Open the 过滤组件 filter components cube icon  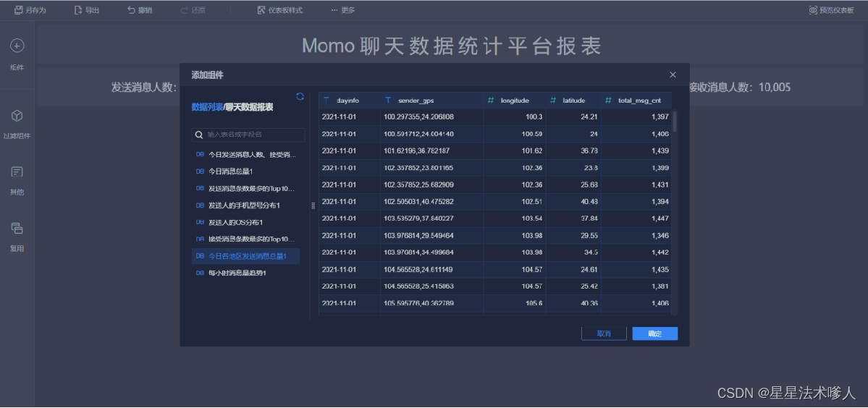(x=17, y=116)
